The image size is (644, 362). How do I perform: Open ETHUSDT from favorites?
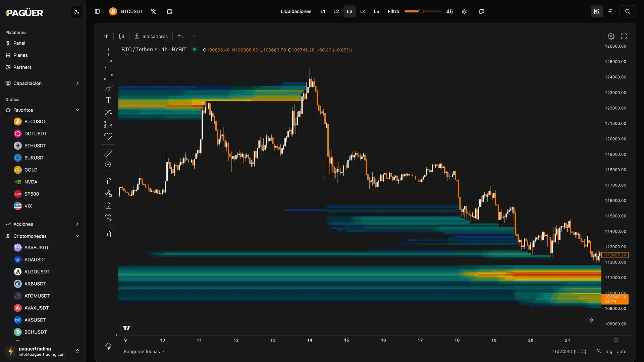(35, 145)
